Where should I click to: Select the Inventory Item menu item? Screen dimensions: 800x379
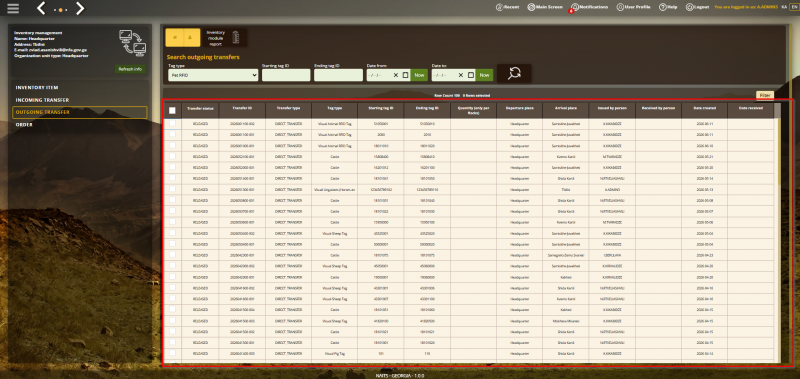pos(37,88)
